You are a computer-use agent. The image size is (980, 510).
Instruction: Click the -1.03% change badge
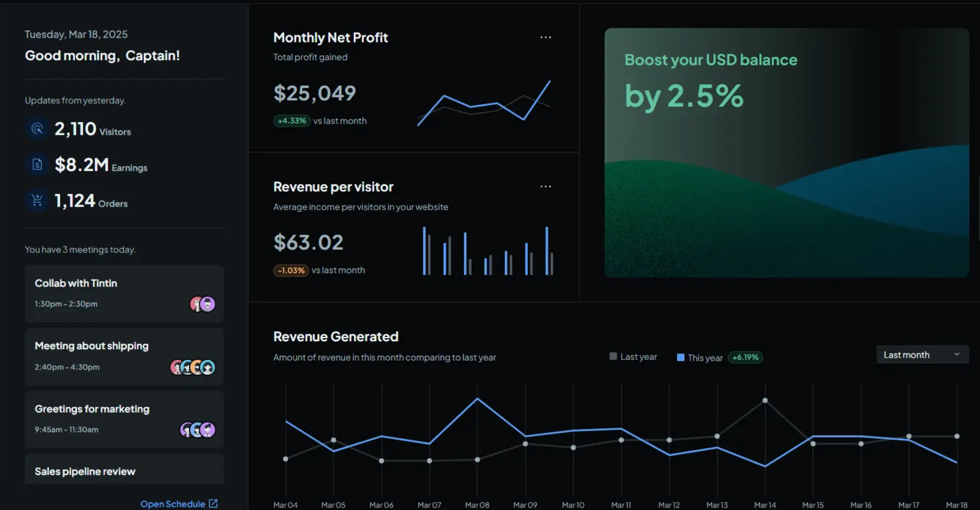click(291, 270)
